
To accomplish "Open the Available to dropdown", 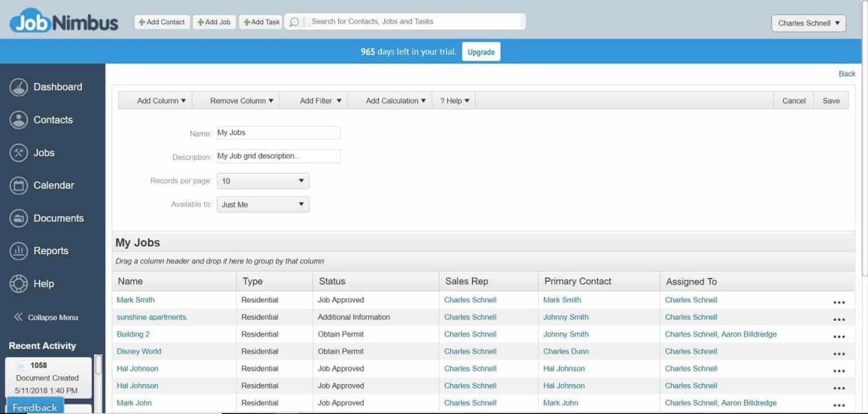I will (x=263, y=204).
